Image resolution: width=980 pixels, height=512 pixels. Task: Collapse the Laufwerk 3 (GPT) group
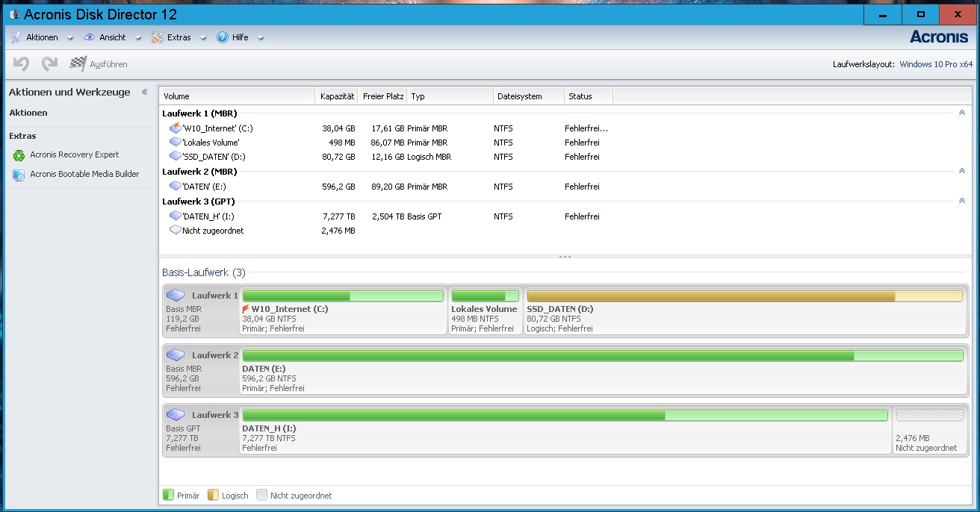962,201
